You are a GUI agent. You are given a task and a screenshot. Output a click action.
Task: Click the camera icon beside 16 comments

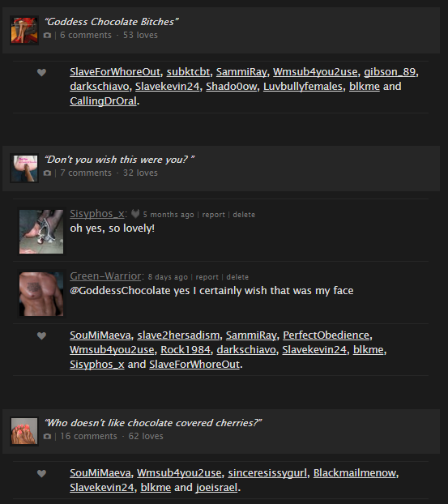tap(47, 437)
